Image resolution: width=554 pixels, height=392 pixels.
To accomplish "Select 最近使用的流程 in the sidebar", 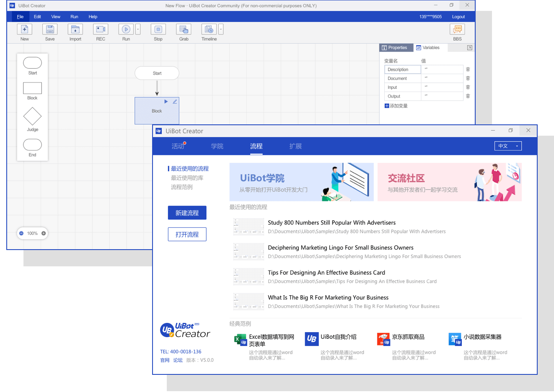I will 189,169.
